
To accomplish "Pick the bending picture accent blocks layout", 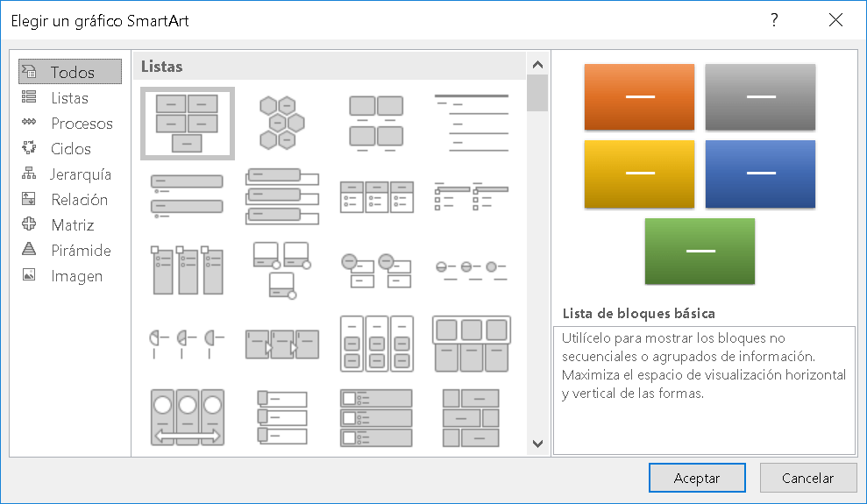I will 282,270.
